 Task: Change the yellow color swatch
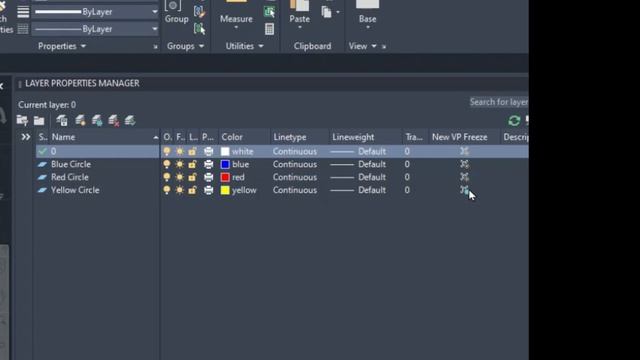225,190
